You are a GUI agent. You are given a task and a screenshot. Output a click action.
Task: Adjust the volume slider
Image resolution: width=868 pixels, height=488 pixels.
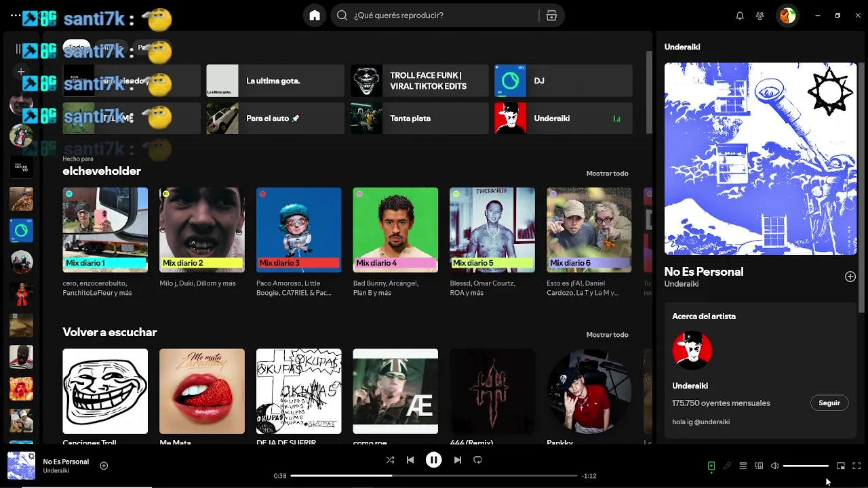coord(806,466)
